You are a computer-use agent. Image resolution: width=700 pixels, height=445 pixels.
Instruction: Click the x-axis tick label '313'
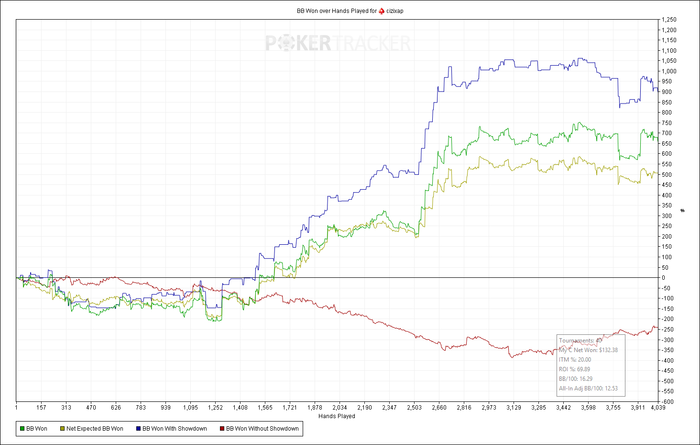[66, 408]
